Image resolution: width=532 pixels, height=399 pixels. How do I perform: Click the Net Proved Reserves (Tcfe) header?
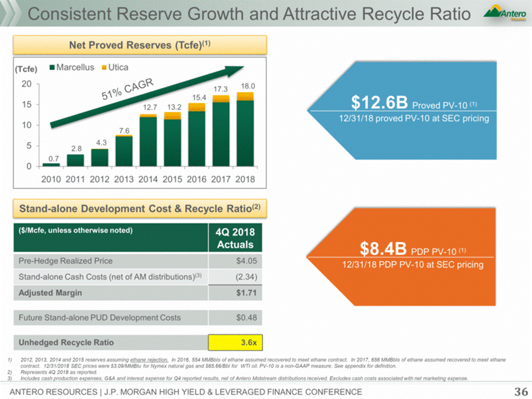[140, 45]
